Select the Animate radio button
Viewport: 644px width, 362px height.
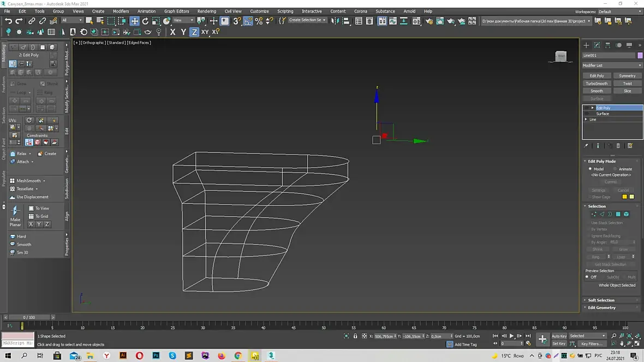(615, 169)
